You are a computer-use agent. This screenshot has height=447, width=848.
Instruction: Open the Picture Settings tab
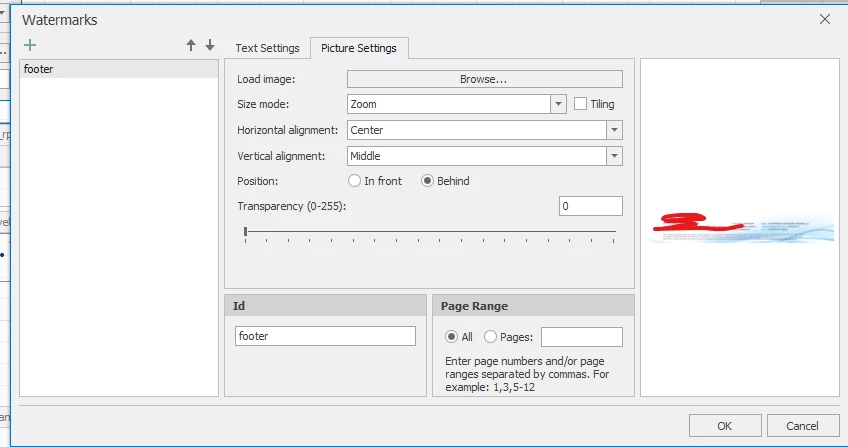click(x=359, y=48)
